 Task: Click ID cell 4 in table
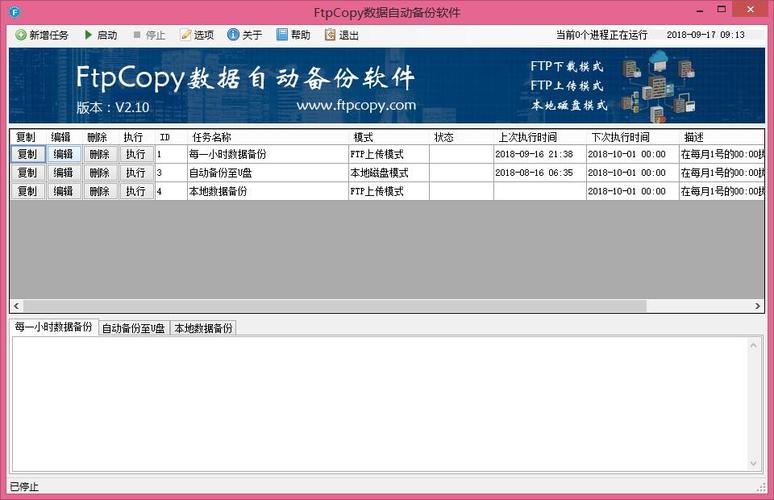pos(171,191)
